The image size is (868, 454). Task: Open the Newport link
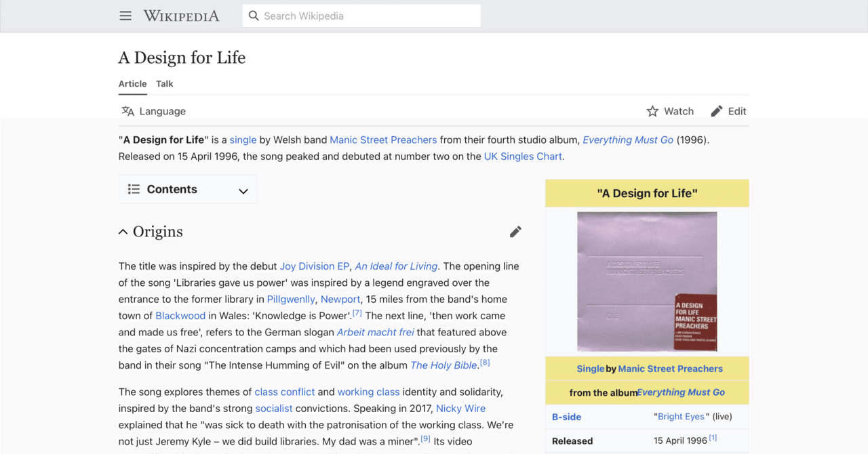pyautogui.click(x=340, y=299)
